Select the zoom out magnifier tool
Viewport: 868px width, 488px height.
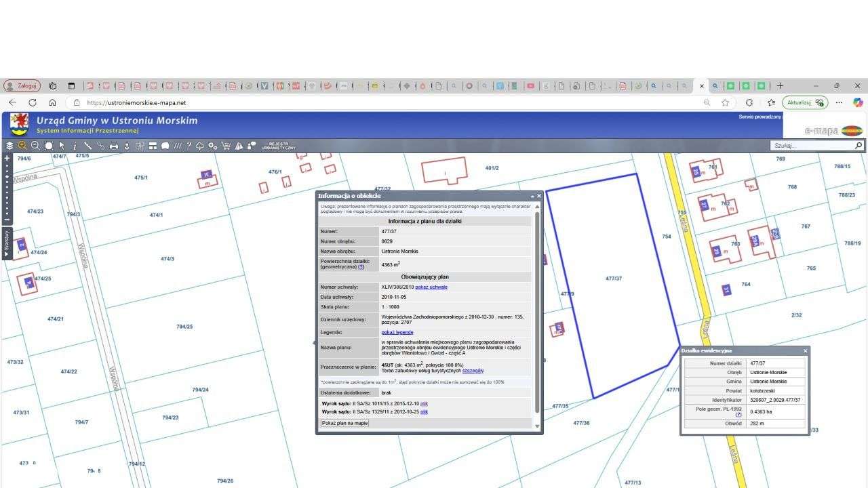point(35,146)
